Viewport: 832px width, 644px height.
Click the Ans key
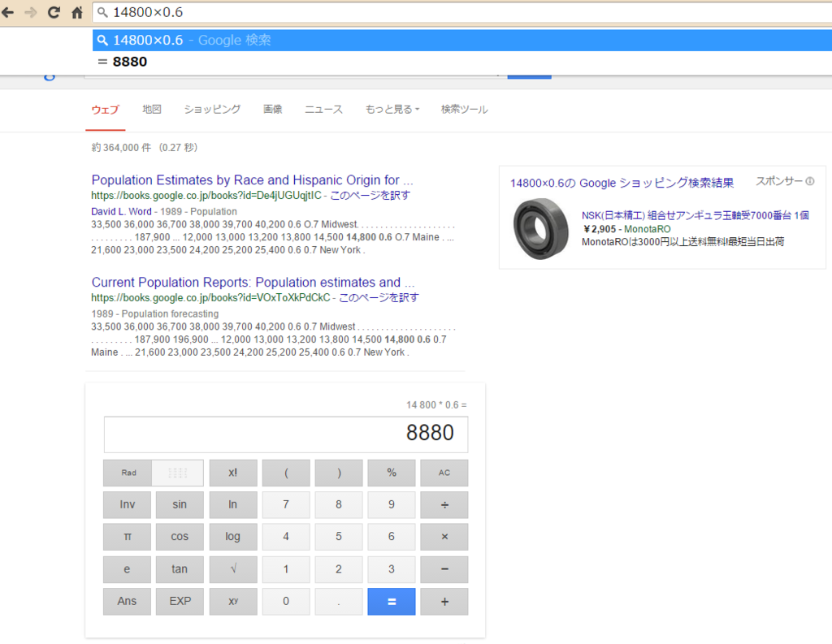pyautogui.click(x=128, y=602)
